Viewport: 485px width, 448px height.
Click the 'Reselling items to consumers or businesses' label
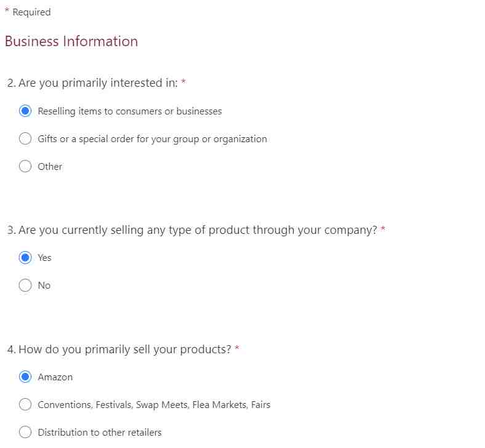coord(130,111)
